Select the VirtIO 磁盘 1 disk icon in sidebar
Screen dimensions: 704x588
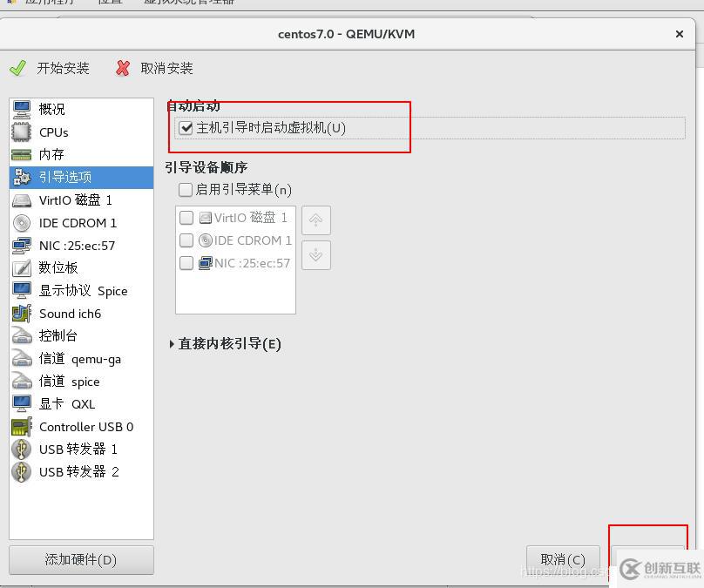(x=22, y=200)
